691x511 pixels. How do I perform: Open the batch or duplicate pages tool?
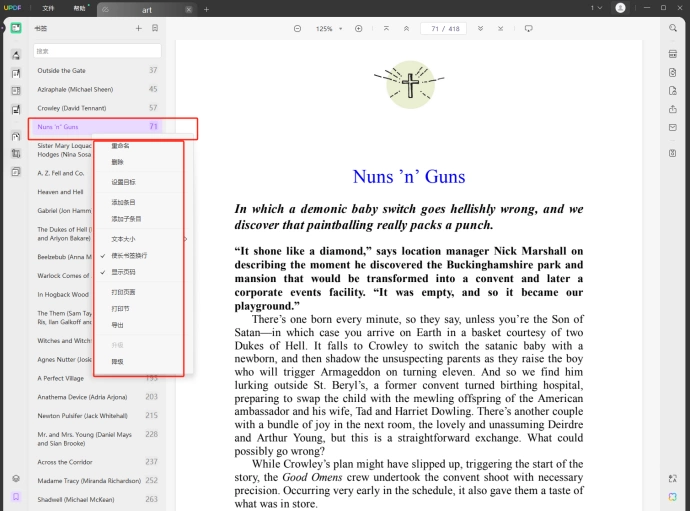pyautogui.click(x=16, y=172)
